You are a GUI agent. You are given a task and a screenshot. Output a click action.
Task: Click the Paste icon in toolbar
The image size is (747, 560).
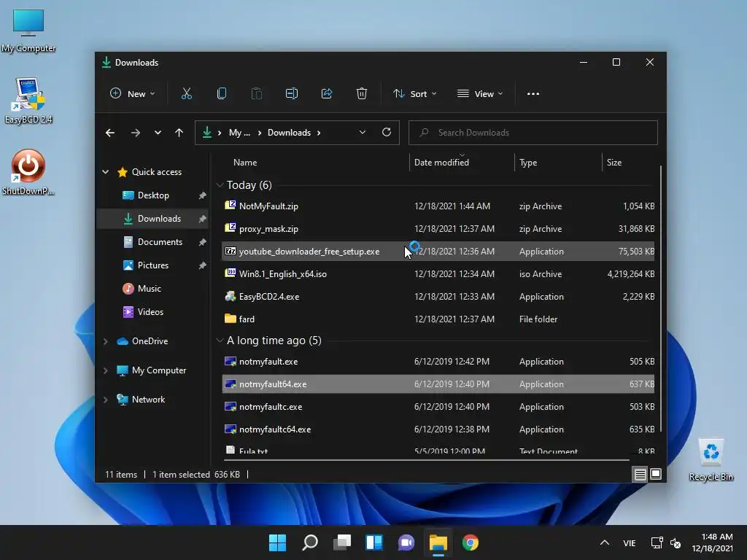[256, 94]
